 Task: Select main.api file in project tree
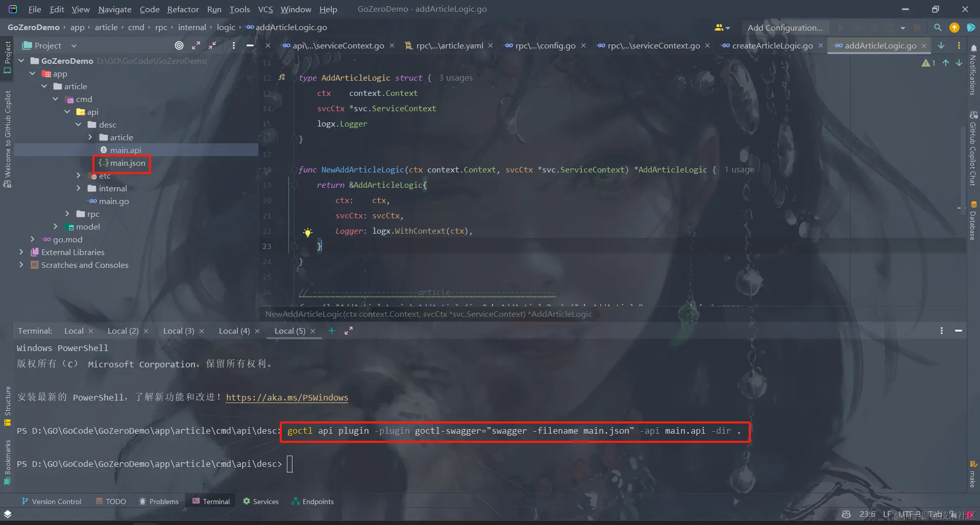[x=126, y=150]
